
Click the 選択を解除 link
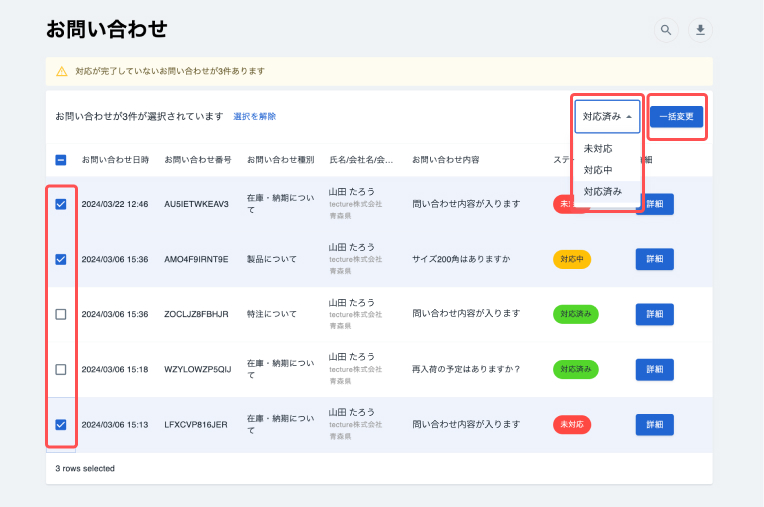tap(254, 116)
